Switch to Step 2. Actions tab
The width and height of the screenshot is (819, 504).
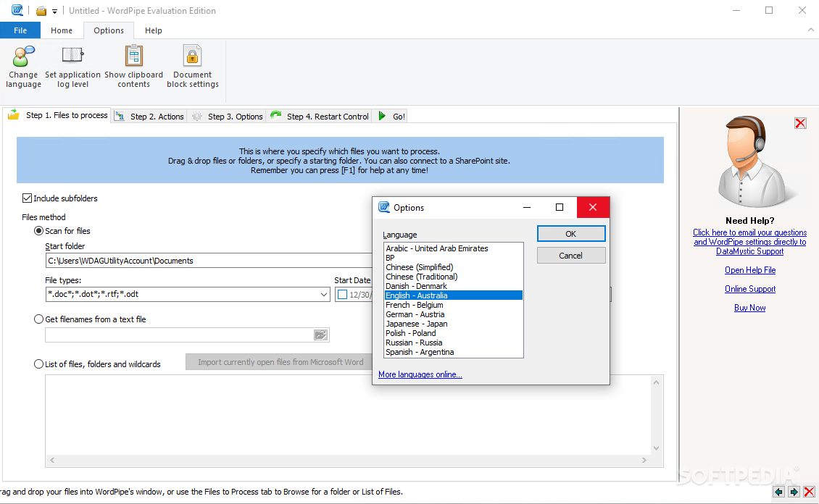[149, 117]
